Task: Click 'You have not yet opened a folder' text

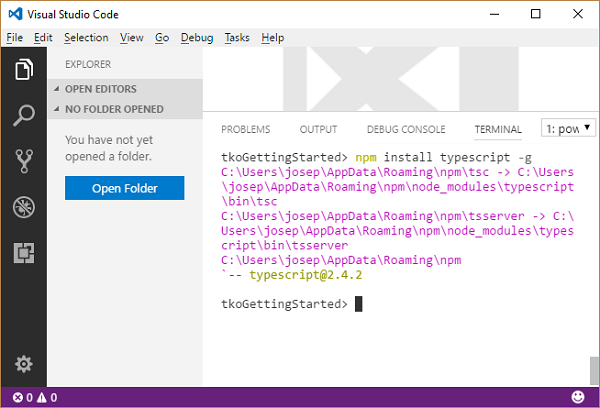Action: 109,148
